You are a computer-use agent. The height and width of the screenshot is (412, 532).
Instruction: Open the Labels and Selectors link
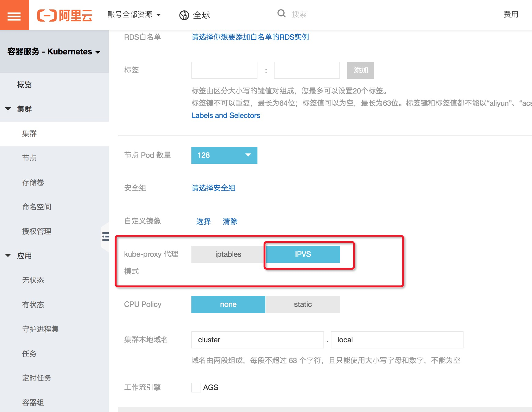point(226,116)
